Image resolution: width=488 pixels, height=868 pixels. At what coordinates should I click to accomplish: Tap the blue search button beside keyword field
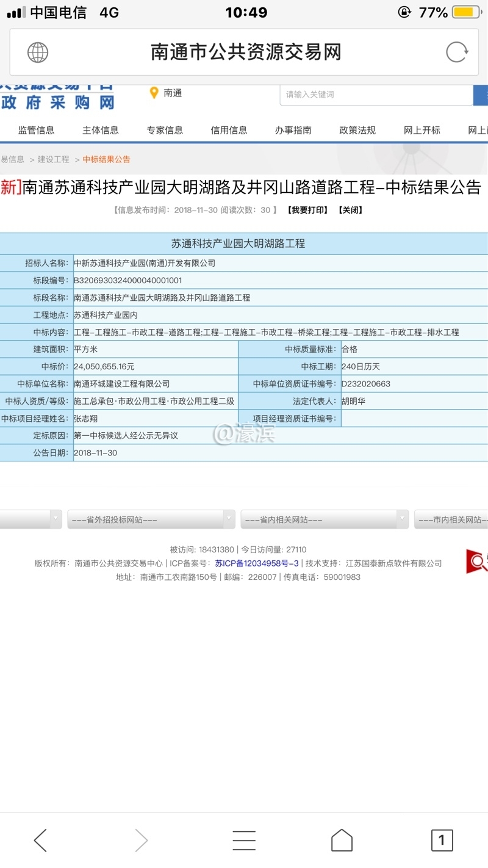481,95
